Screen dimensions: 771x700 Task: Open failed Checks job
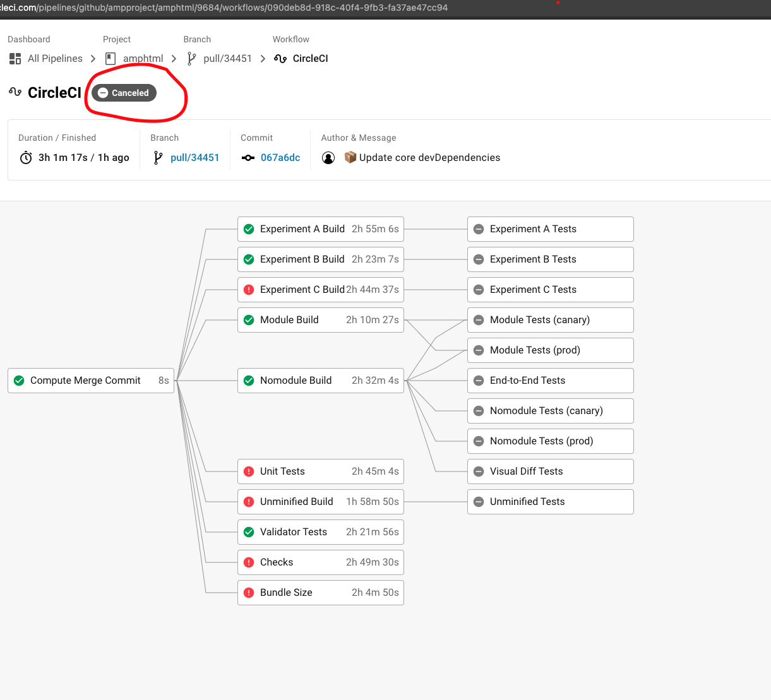pyautogui.click(x=321, y=562)
